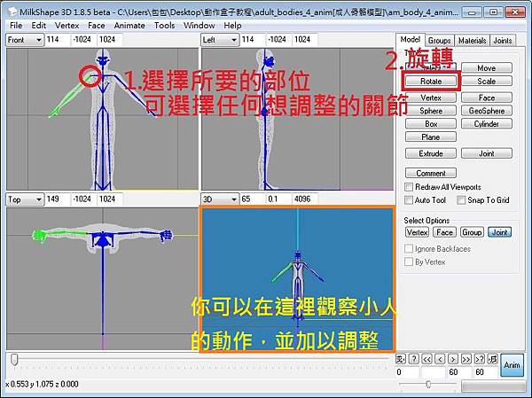Open the Window menu
Viewport: 532px width, 398px height.
pyautogui.click(x=199, y=26)
